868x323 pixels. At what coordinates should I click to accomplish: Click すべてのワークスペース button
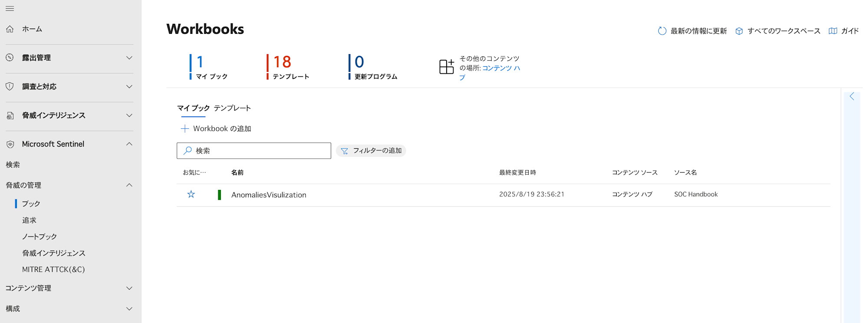coord(778,31)
